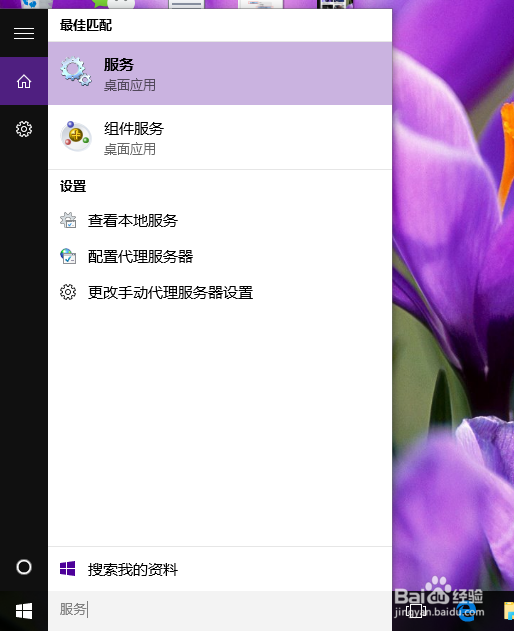The image size is (514, 631).
Task: Open 更改手动代理服务器设置
Action: [220, 293]
